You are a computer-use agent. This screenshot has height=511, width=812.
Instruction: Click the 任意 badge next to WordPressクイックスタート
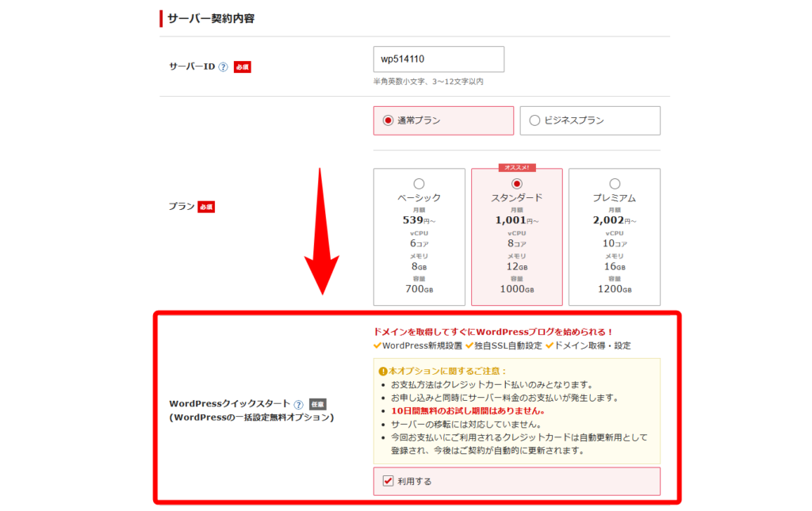click(317, 404)
